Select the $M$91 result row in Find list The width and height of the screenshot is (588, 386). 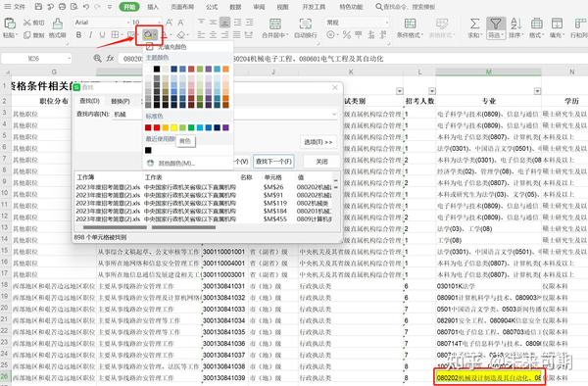point(205,195)
